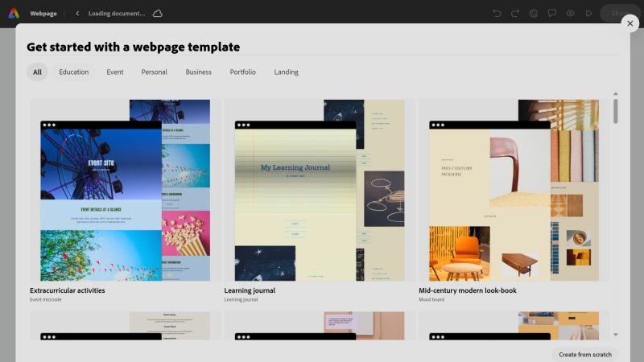Screen dimensions: 644x362
Task: Filter templates by Education
Action: tap(74, 72)
